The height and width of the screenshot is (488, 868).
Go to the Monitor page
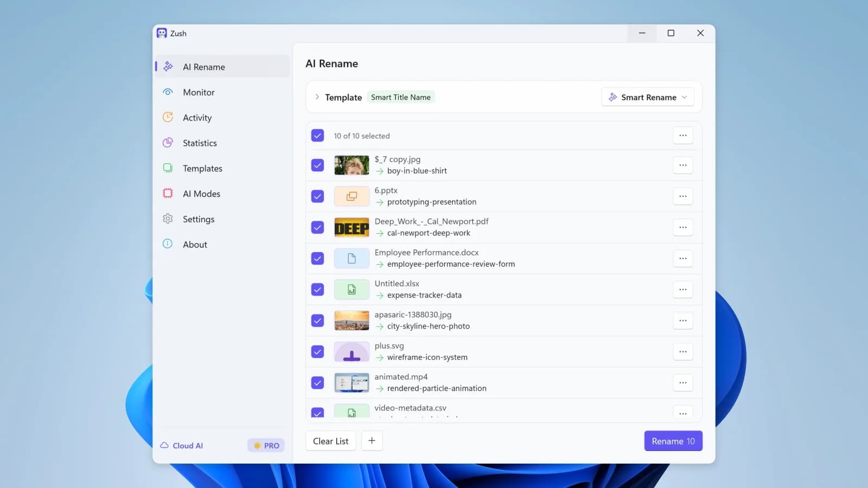pos(222,92)
